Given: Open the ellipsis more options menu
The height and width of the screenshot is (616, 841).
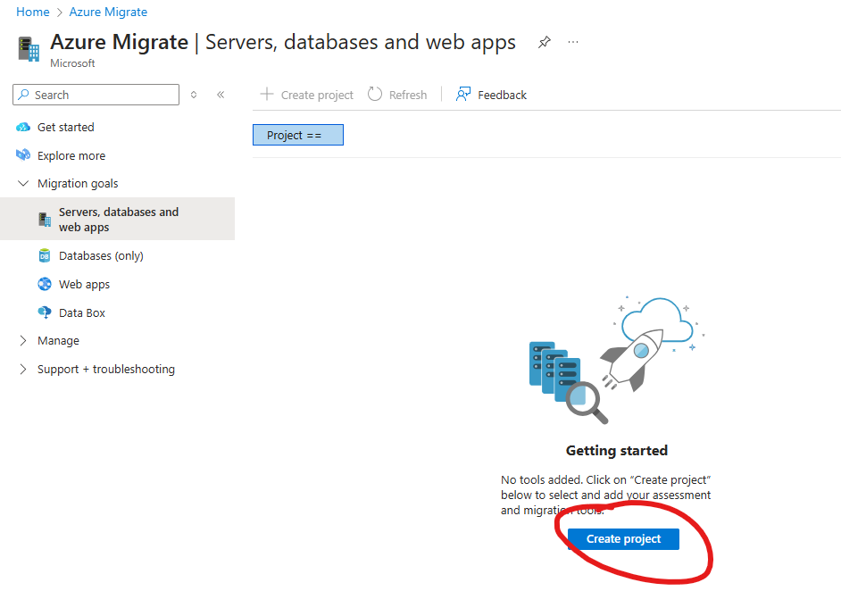Looking at the screenshot, I should click(573, 43).
